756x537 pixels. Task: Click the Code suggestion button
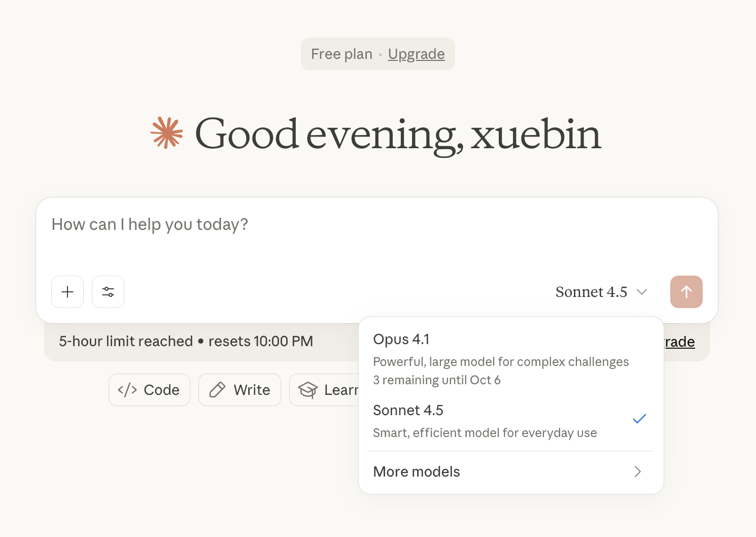[149, 390]
